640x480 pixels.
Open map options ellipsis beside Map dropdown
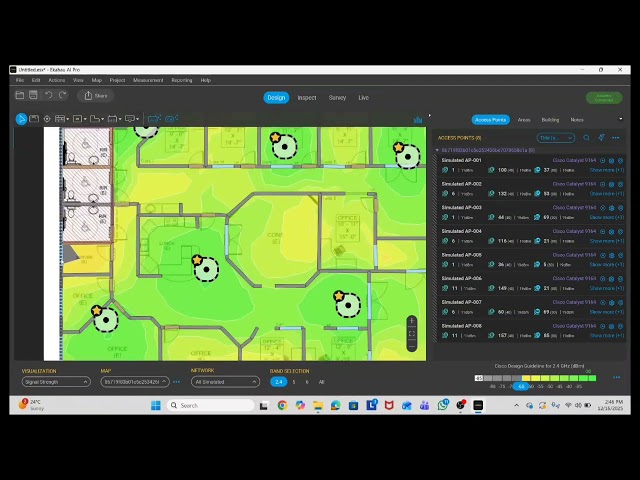tap(176, 382)
